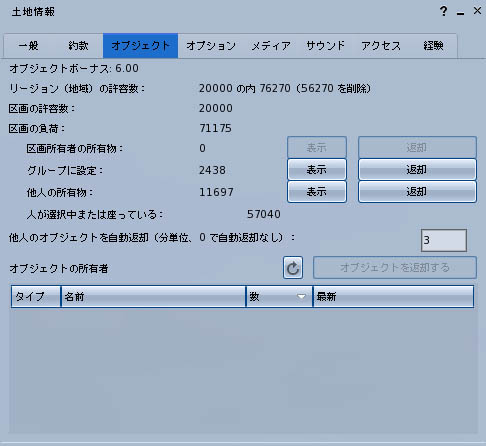
Task: Open the help question mark icon
Action: pos(443,12)
